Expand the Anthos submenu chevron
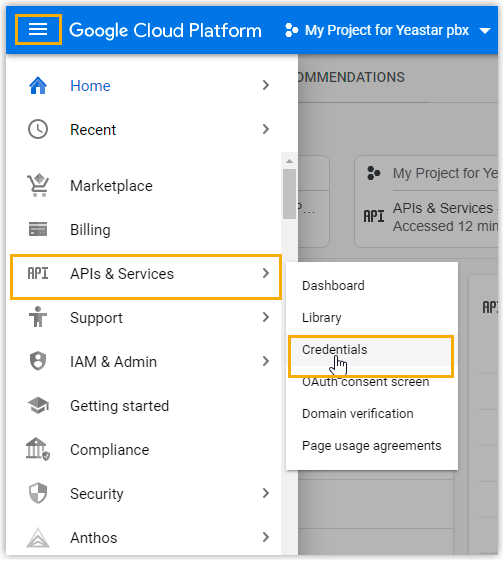504x561 pixels. [265, 537]
